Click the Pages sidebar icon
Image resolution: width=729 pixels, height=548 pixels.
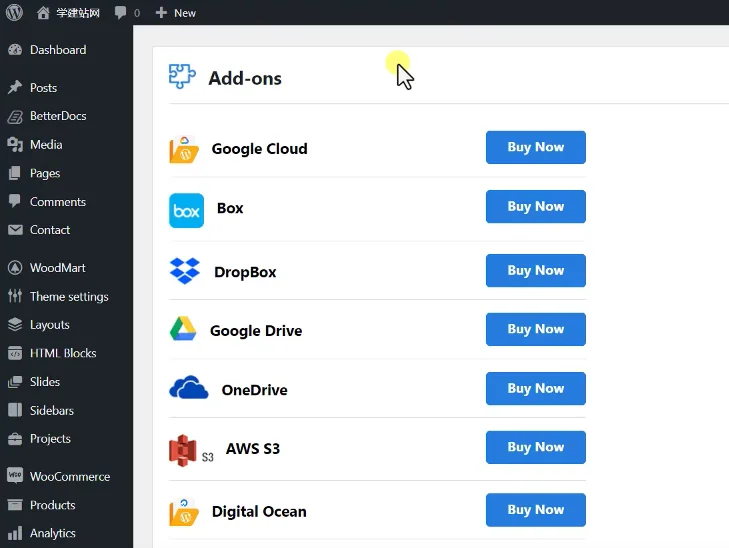pyautogui.click(x=15, y=173)
